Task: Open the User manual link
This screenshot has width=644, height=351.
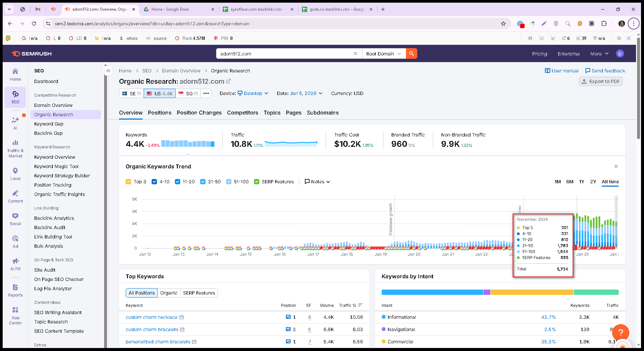Action: click(x=562, y=71)
